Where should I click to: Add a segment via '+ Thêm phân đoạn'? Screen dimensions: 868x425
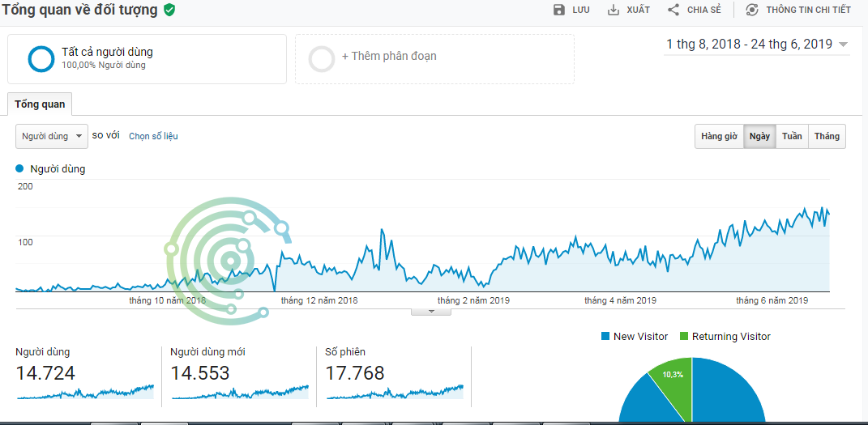coord(389,56)
